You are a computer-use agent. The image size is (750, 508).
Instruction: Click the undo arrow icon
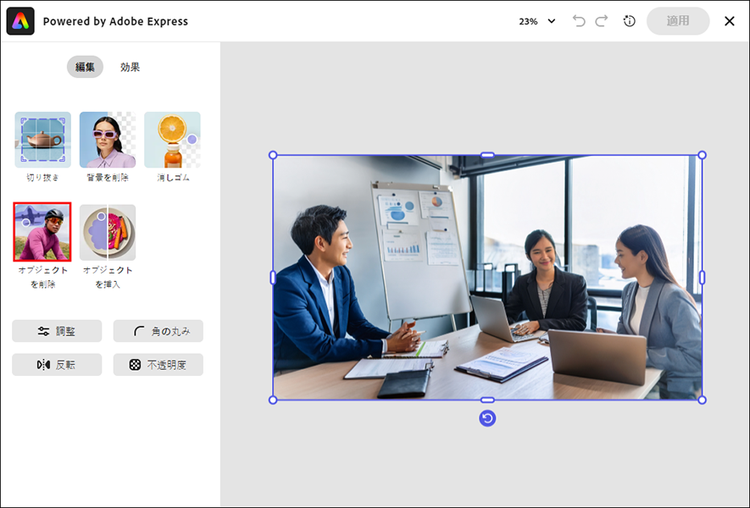click(579, 21)
